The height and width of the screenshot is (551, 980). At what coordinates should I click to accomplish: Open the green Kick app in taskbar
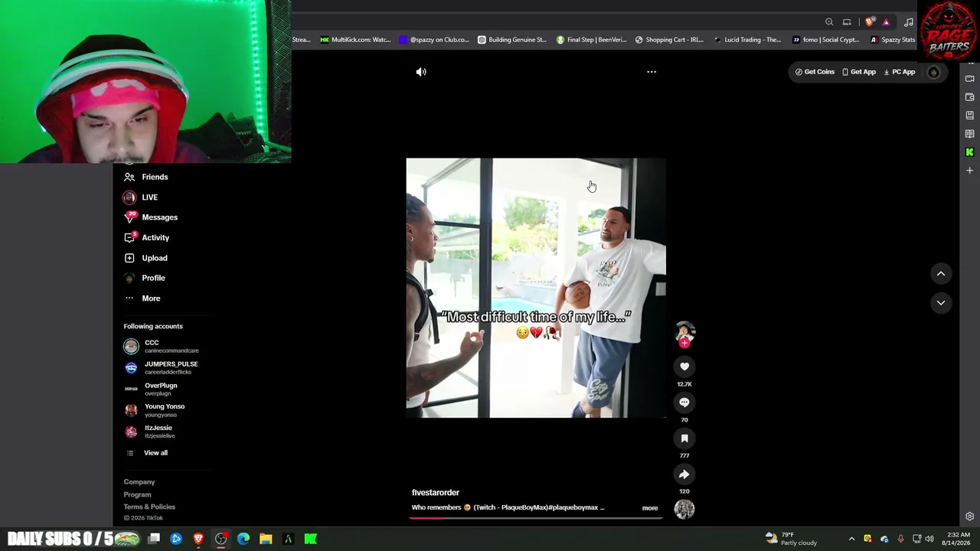(311, 539)
